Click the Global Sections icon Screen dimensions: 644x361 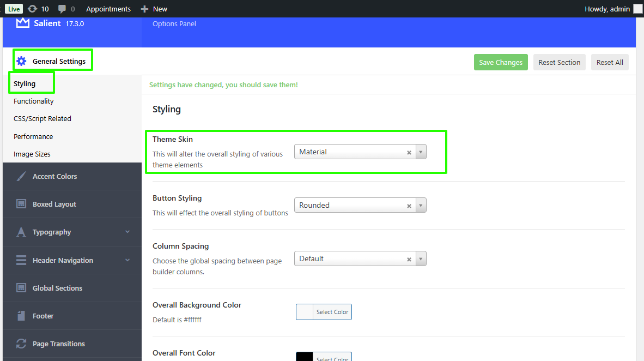(x=21, y=288)
